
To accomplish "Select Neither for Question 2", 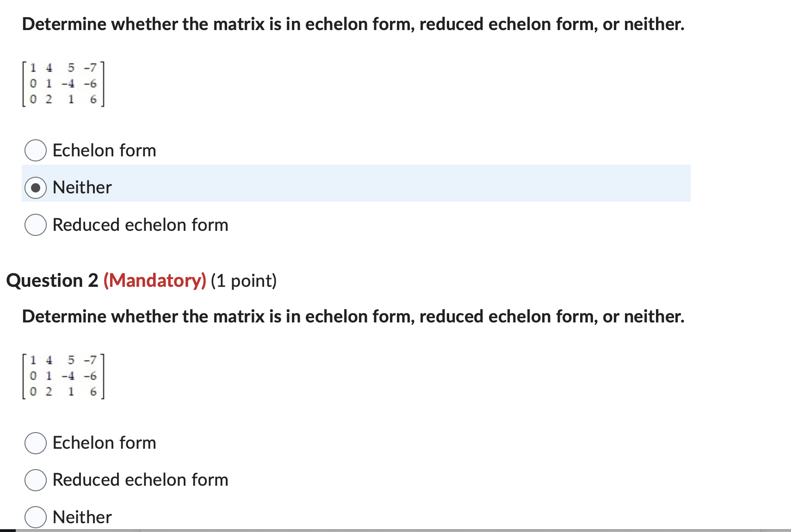I will point(35,517).
